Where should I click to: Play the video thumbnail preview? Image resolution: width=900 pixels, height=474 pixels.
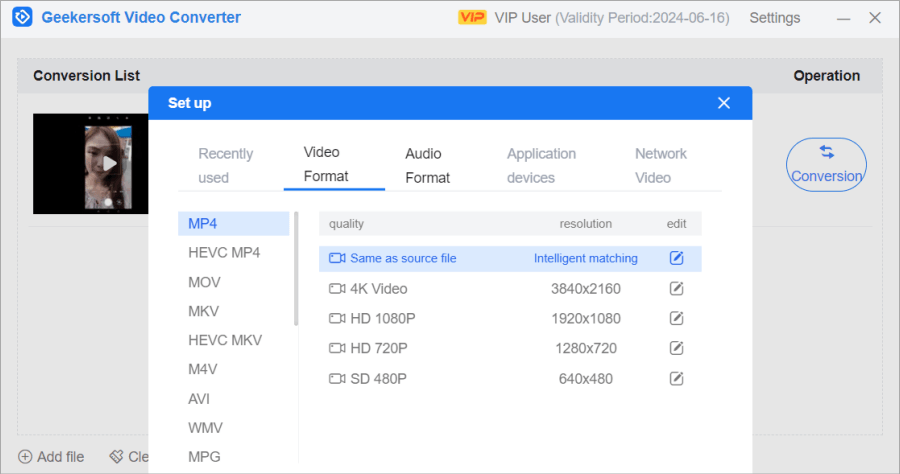click(109, 164)
